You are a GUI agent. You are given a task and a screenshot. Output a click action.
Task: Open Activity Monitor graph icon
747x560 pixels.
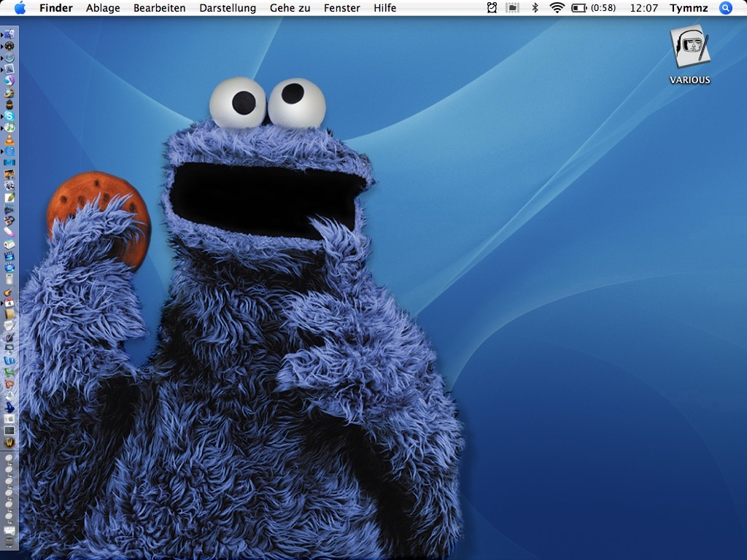(x=9, y=430)
